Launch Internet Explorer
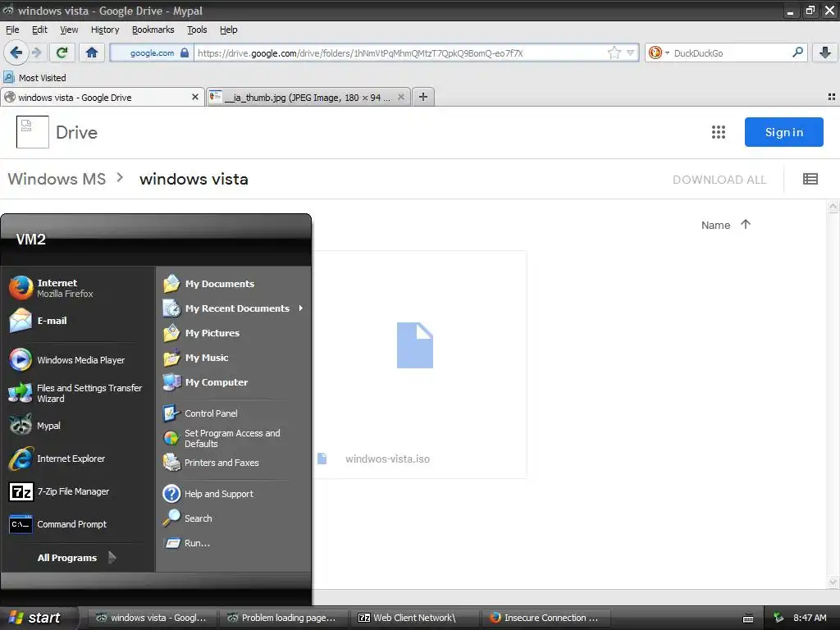840x630 pixels. pos(79,459)
